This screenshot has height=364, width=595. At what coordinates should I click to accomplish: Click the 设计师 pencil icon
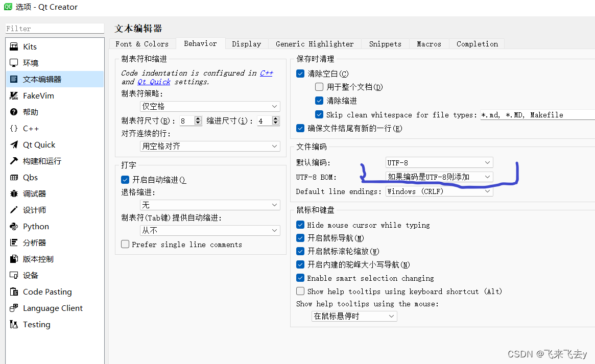click(x=14, y=210)
